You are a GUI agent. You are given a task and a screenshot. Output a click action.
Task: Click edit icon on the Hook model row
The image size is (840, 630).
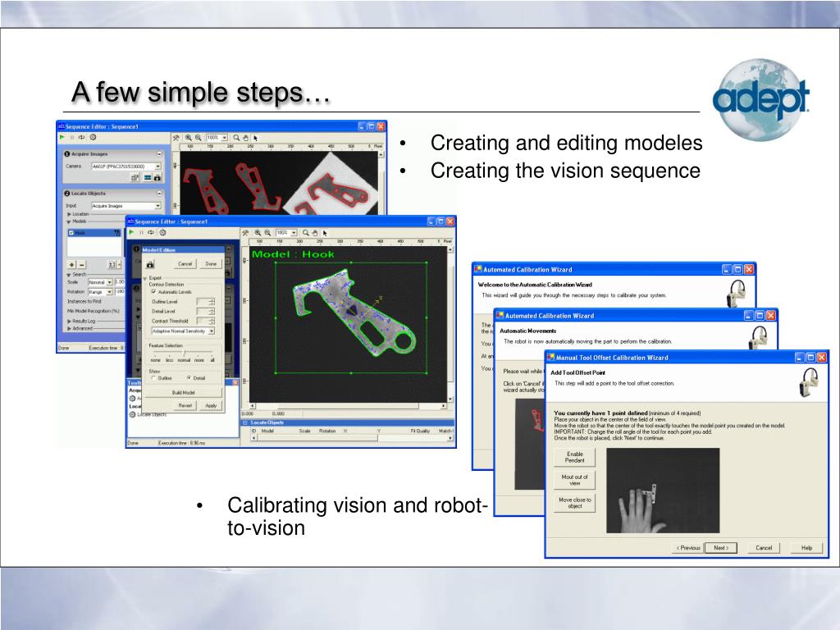116,233
